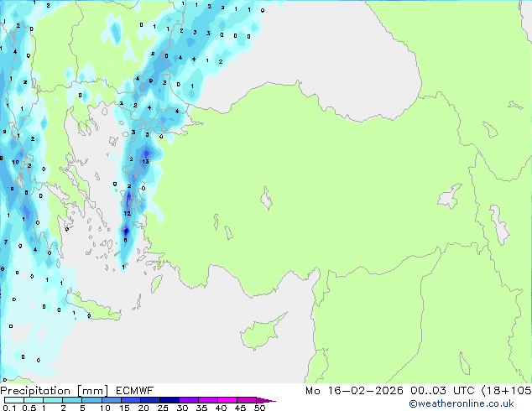Pick the 10–15 mm legend swatch
Screen dimensions: 532x411
(x=111, y=400)
